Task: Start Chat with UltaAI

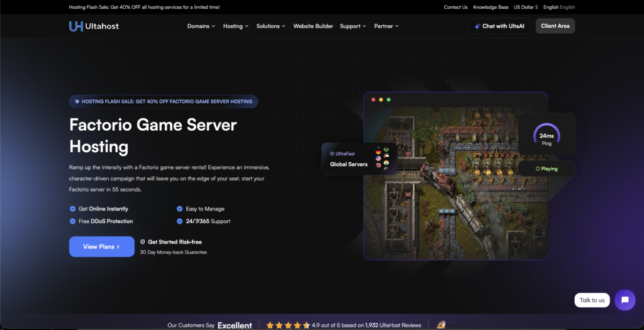Action: pyautogui.click(x=499, y=26)
